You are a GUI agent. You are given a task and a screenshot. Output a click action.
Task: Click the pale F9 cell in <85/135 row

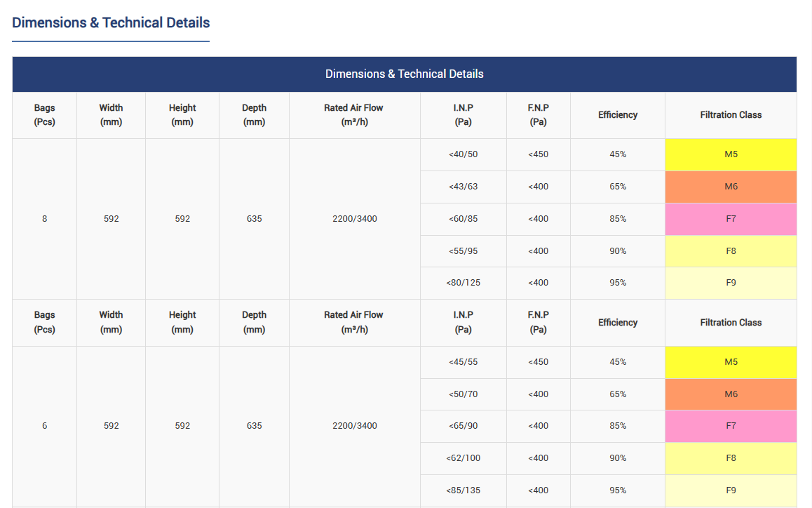coord(731,490)
